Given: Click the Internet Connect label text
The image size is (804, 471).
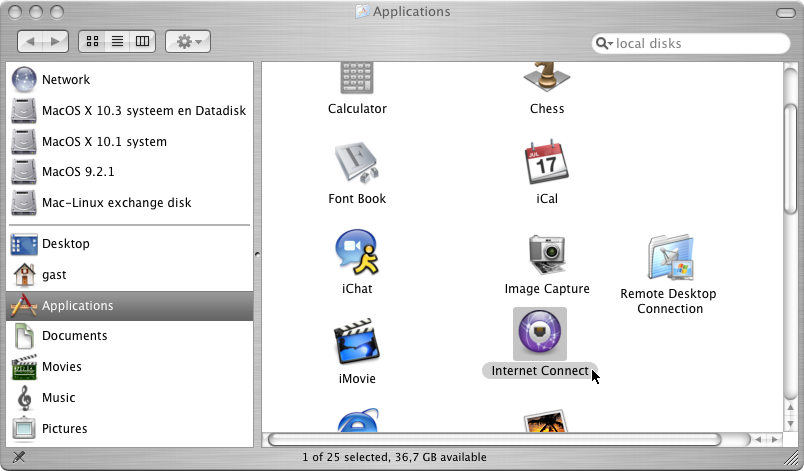Looking at the screenshot, I should coord(540,371).
